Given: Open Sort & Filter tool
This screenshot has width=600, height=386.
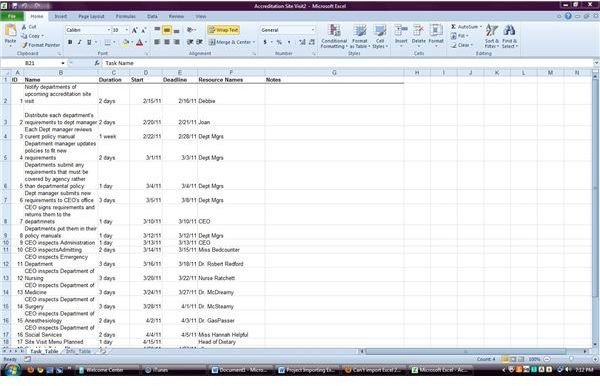Looking at the screenshot, I should pos(492,36).
